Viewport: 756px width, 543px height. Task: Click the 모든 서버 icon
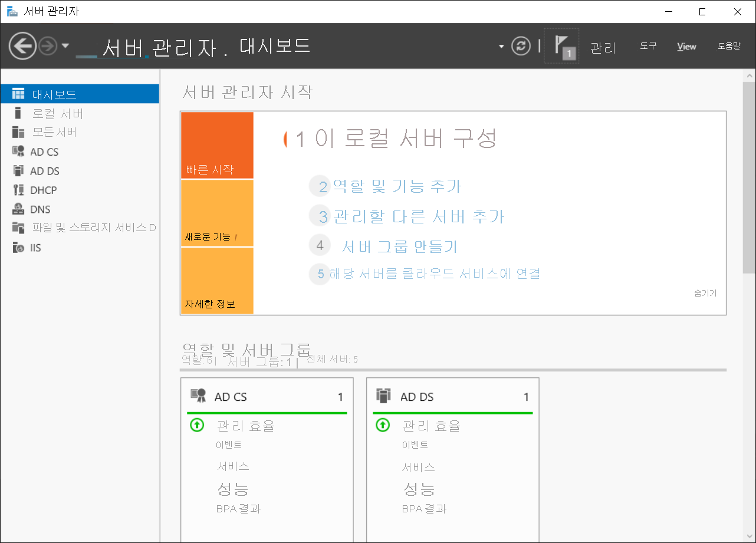18,132
